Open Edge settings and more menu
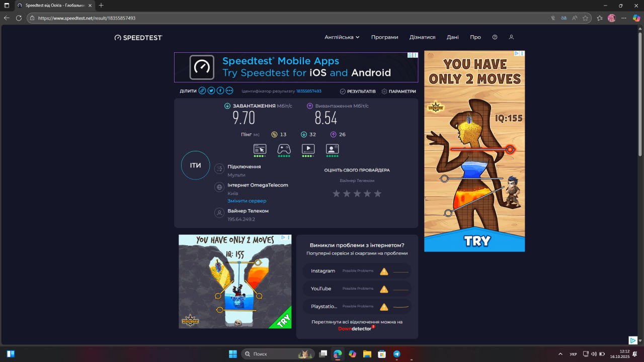This screenshot has width=644, height=362. pyautogui.click(x=624, y=18)
